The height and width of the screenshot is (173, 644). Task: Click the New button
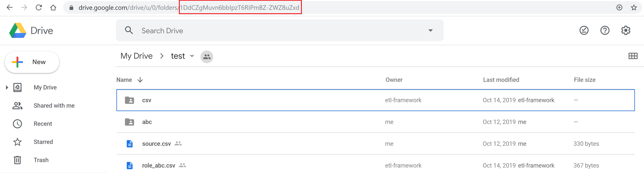pos(32,62)
